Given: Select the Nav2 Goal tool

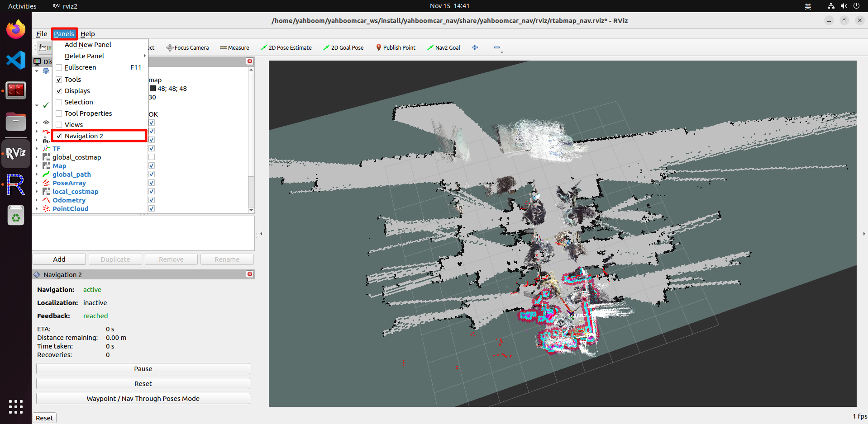Looking at the screenshot, I should tap(444, 48).
